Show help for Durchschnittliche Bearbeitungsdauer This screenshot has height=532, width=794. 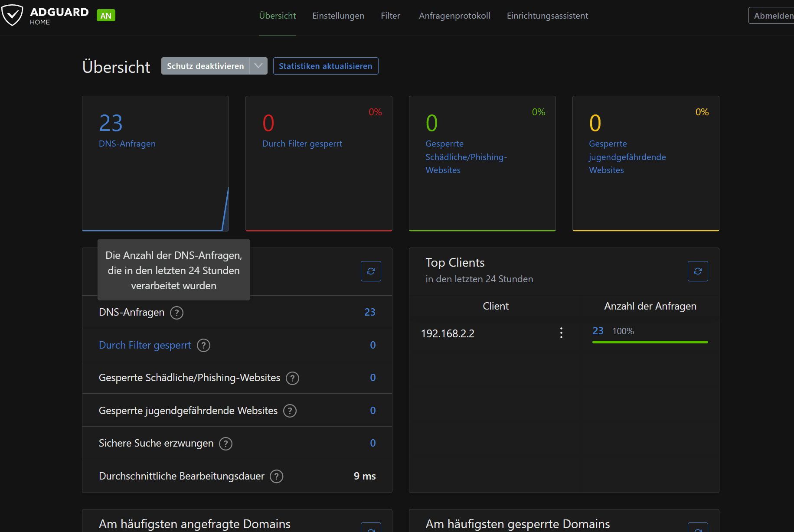click(277, 476)
